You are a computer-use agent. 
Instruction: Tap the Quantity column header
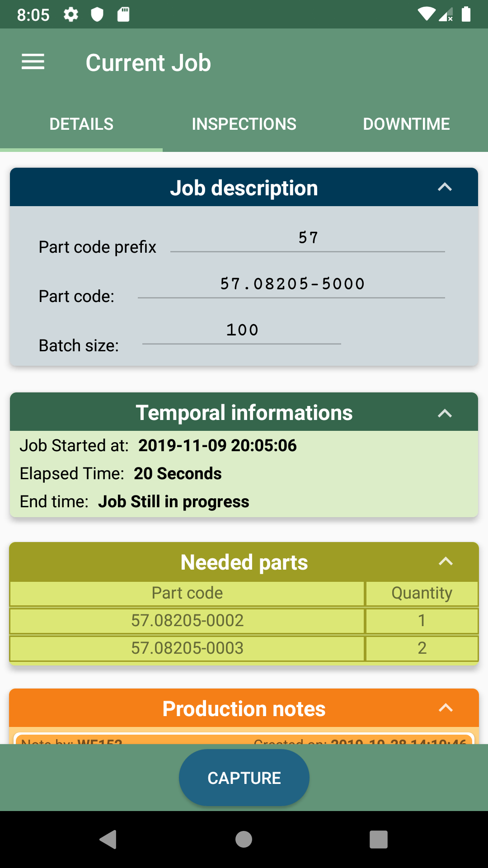click(x=422, y=593)
